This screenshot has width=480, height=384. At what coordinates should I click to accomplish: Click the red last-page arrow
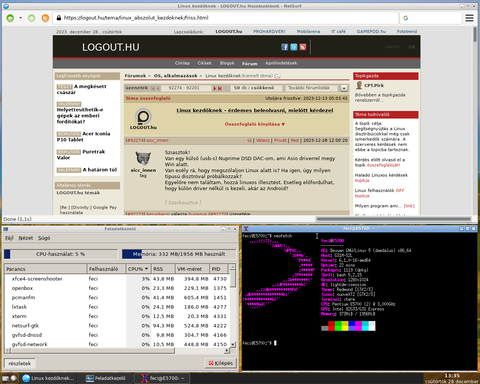220,88
